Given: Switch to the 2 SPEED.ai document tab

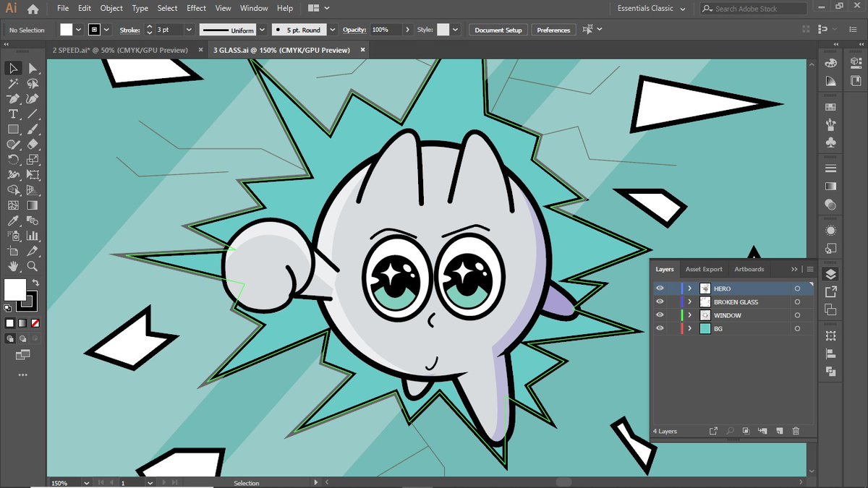Looking at the screenshot, I should (120, 50).
